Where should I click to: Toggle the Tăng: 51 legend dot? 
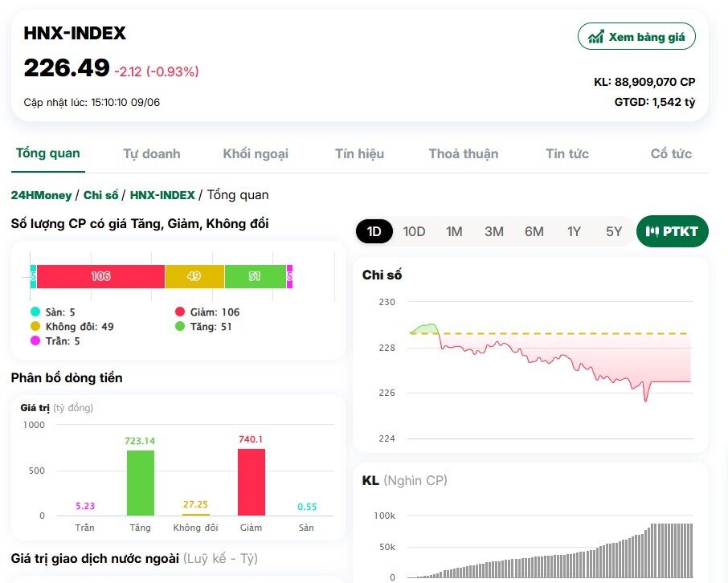coord(180,326)
